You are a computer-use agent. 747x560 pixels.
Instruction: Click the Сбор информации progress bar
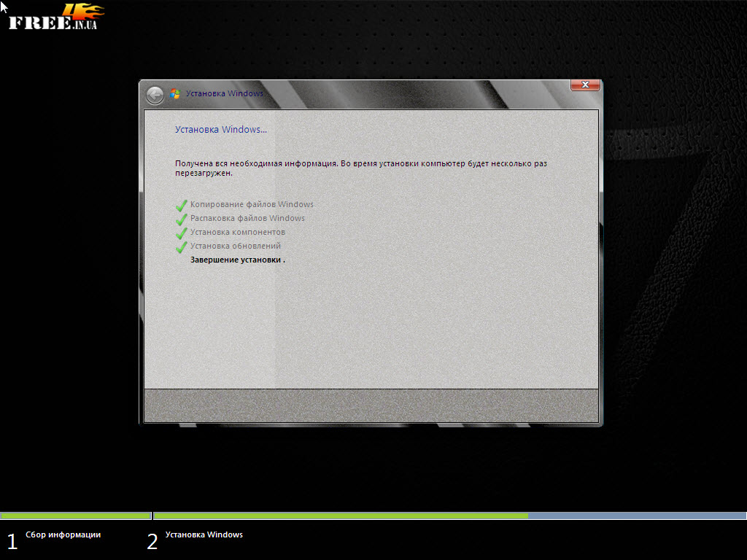75,516
